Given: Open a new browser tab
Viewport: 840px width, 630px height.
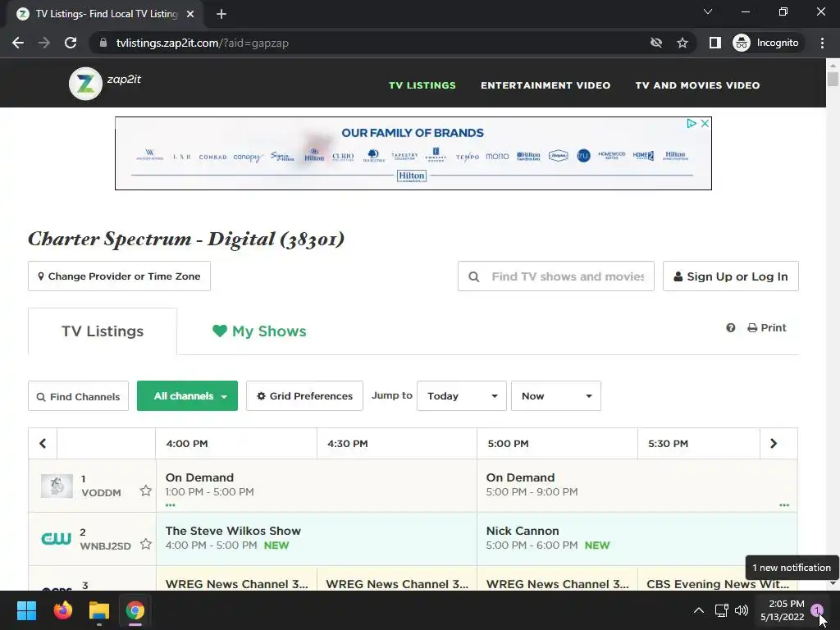Looking at the screenshot, I should pyautogui.click(x=221, y=14).
